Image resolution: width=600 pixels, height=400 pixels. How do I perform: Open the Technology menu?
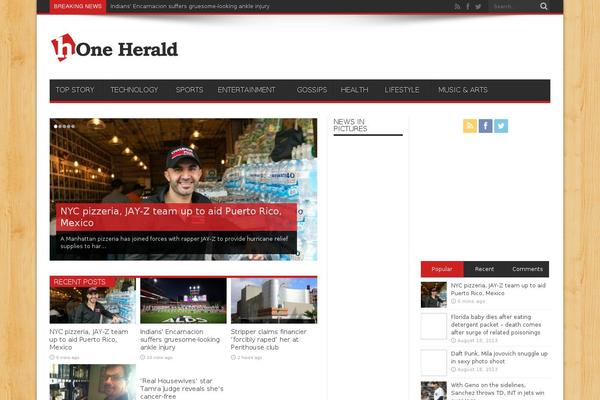[x=134, y=90]
